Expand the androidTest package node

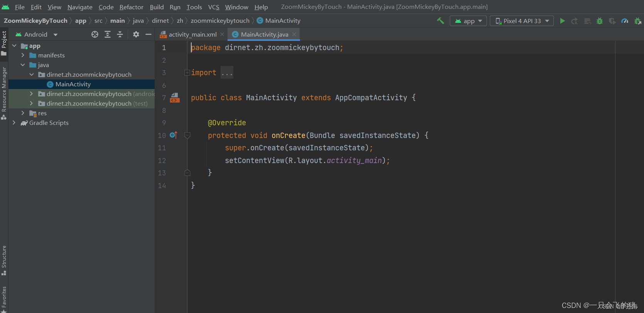pos(32,94)
